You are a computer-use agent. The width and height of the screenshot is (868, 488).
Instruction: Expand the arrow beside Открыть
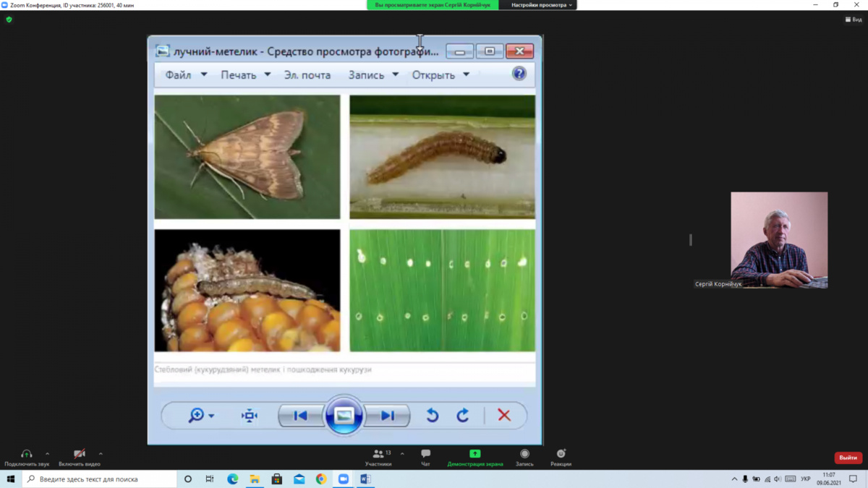click(x=466, y=74)
